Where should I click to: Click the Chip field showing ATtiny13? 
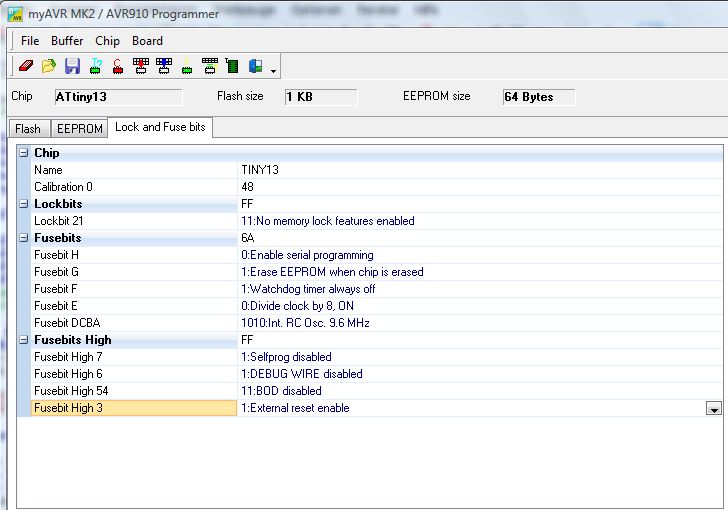[118, 97]
